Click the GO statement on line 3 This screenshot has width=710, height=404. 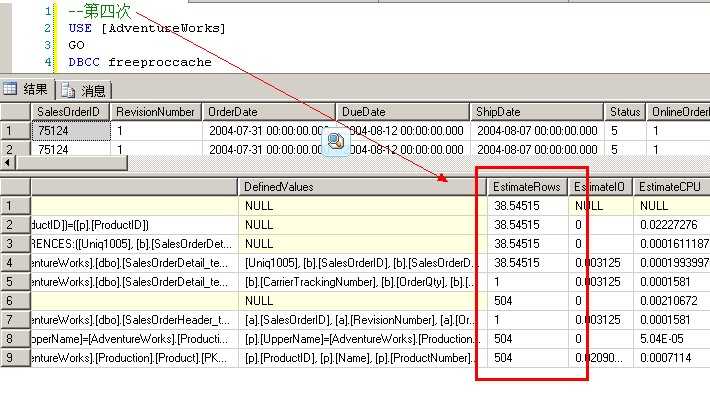coord(77,45)
